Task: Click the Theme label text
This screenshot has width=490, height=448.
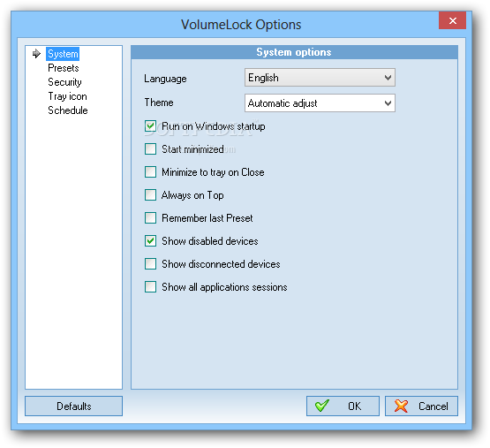Action: click(159, 103)
